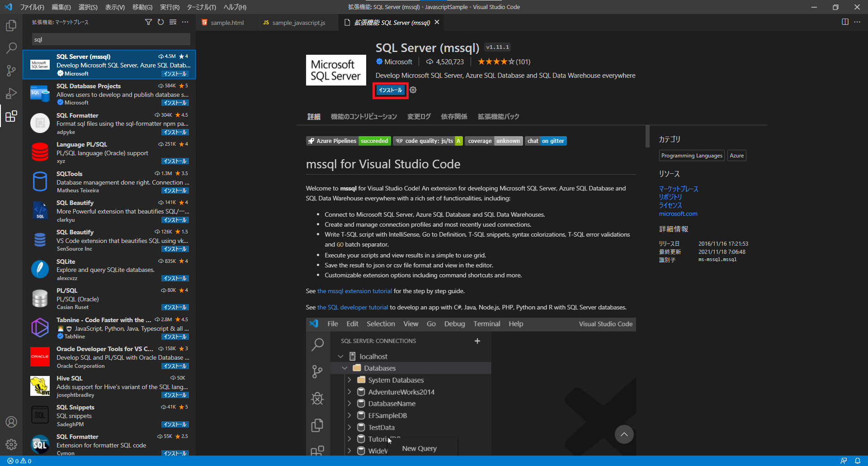Refresh the extensions marketplace list

point(160,22)
